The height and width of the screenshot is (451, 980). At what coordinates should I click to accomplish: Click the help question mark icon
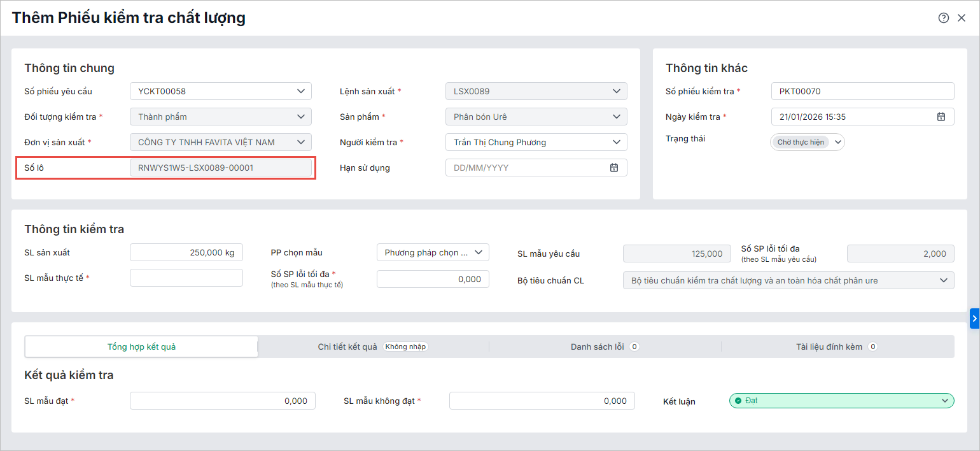(944, 18)
